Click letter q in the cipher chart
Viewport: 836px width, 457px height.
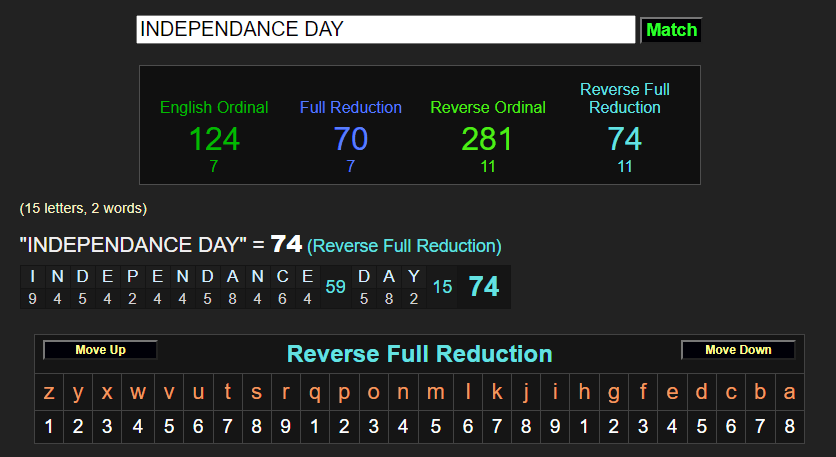pos(315,393)
